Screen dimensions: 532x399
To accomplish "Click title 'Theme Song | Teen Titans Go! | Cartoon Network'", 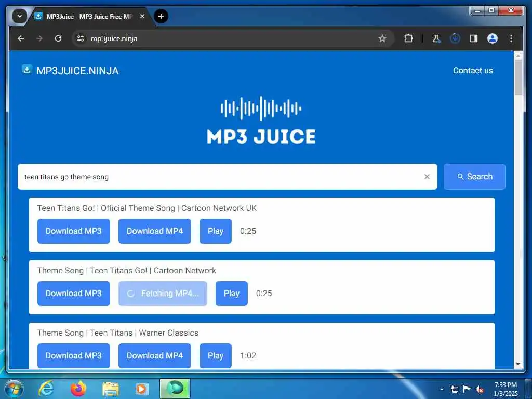I will pos(127,271).
